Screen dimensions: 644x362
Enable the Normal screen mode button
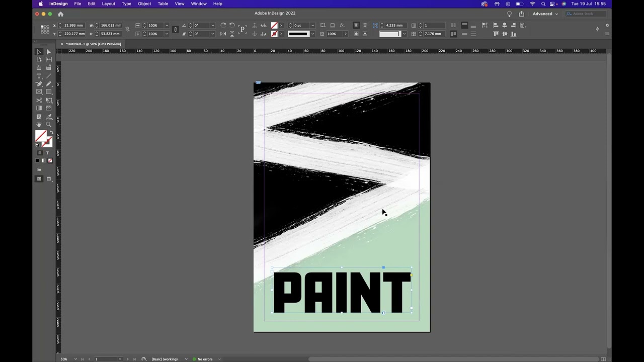(39, 178)
